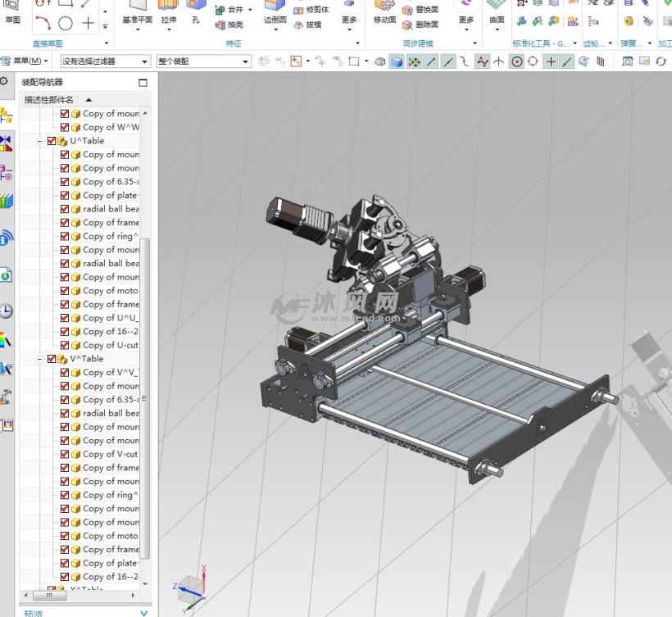Click the 边倒圆 (Edge Blend) icon

pos(275,7)
